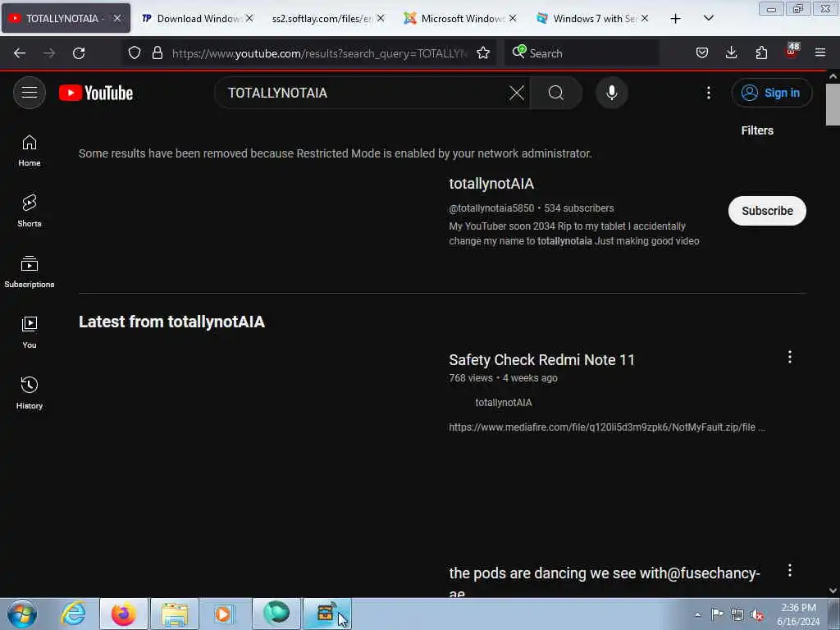Open Windows Explorer from taskbar
This screenshot has height=630, width=840.
click(175, 614)
